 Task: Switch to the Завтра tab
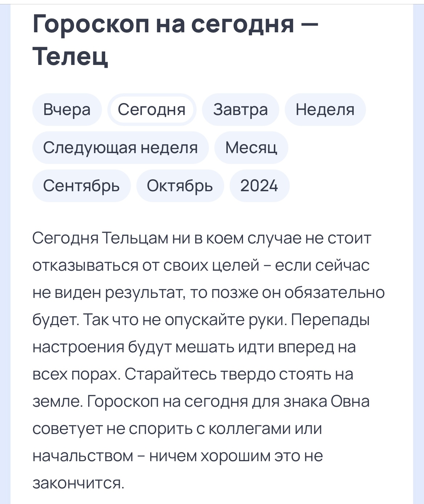tap(240, 110)
